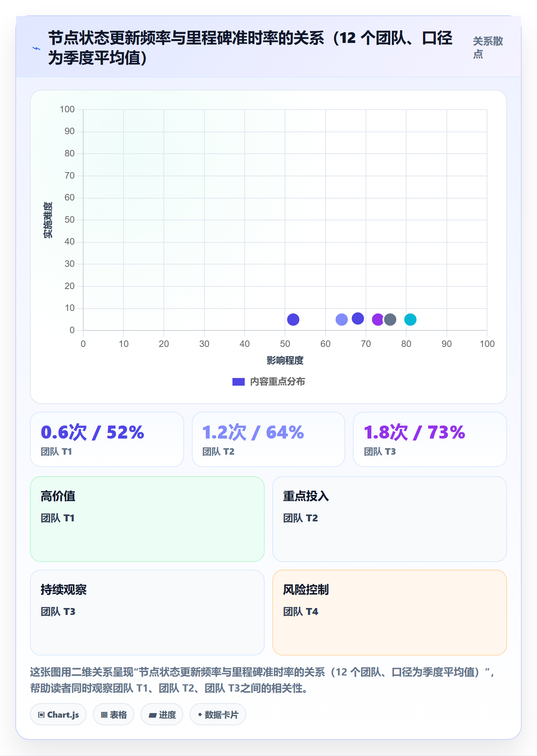This screenshot has height=756, width=537.
Task: Click the 数据卡片 tag chip
Action: [x=218, y=715]
